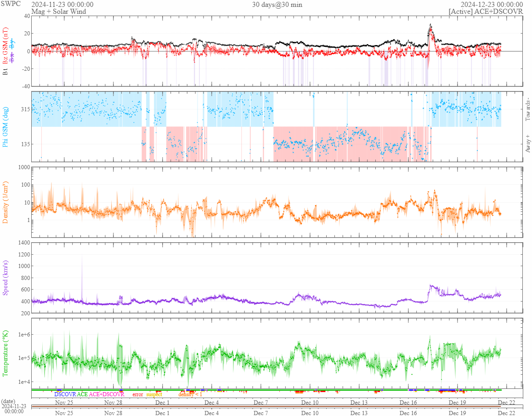Click the Phi GSM (deg) axis label

(x=6, y=127)
